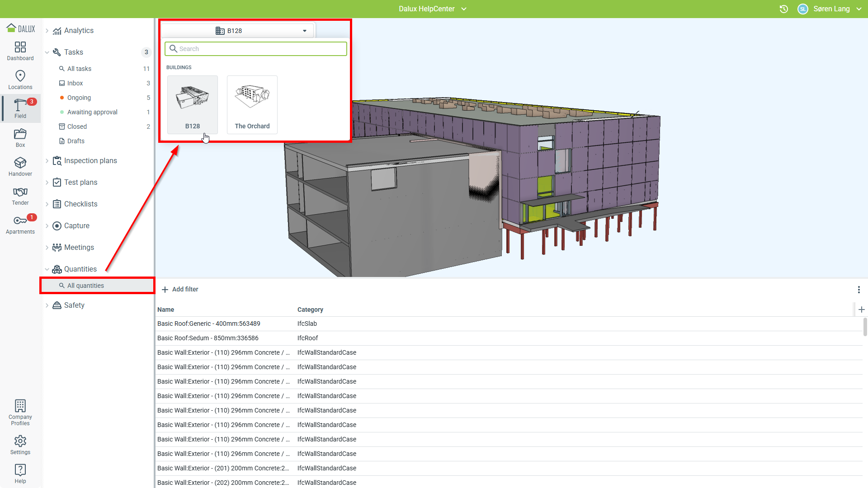Open the Dashboard module icon
The width and height of the screenshot is (868, 488).
(x=20, y=51)
